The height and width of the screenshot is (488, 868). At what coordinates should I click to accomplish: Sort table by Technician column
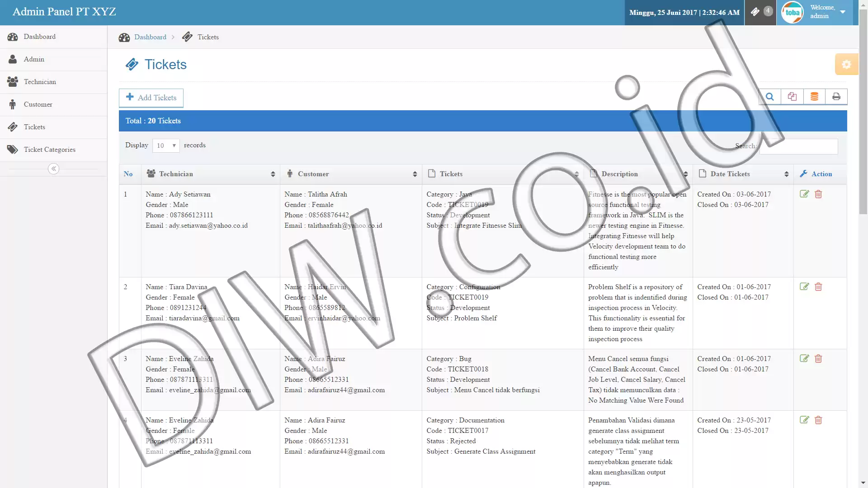pyautogui.click(x=211, y=174)
